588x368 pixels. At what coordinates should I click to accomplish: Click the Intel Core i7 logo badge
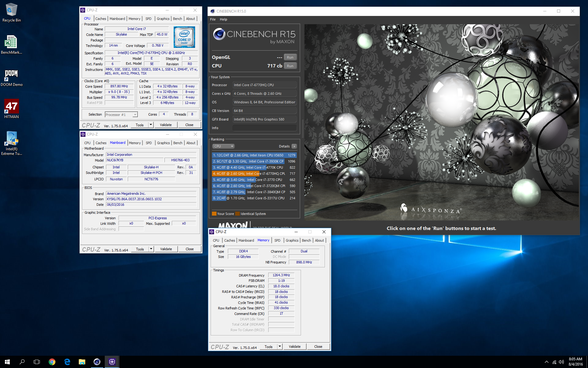pos(184,37)
